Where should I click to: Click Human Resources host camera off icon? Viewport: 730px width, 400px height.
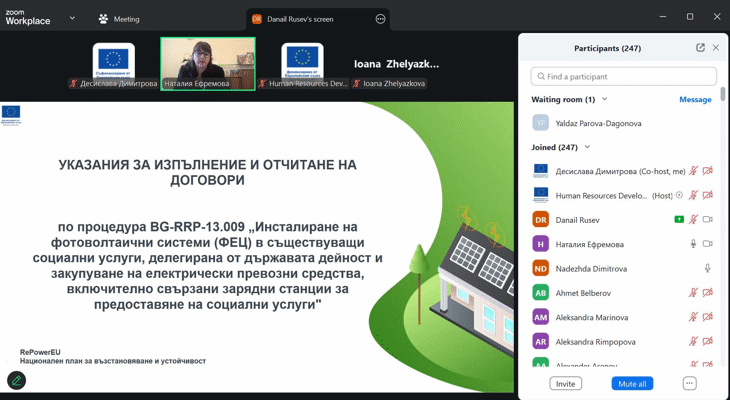pos(708,195)
